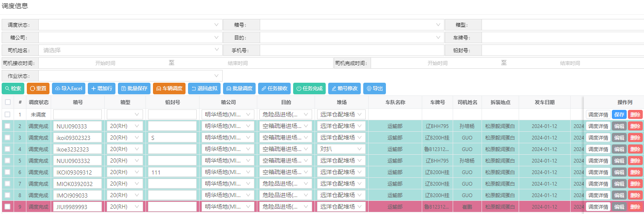
Task: Add a new row with 增加行
Action: click(101, 88)
